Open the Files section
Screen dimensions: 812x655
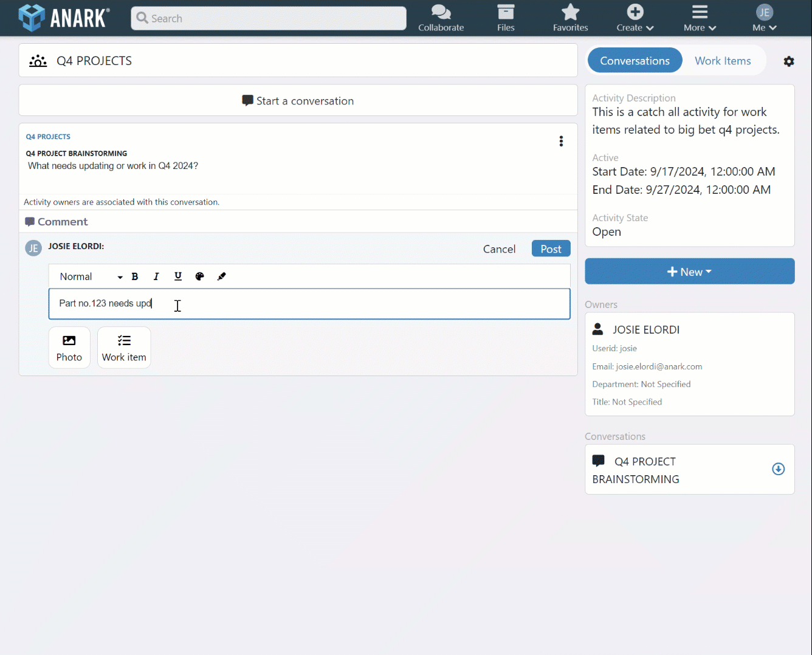click(506, 18)
